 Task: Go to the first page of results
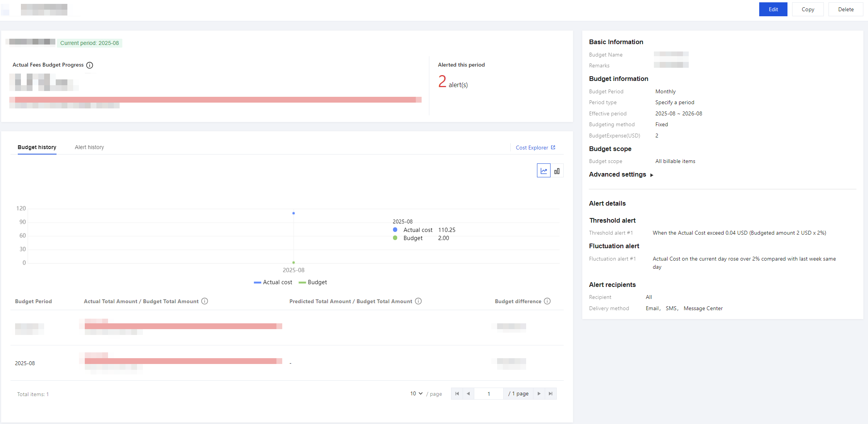coord(457,394)
